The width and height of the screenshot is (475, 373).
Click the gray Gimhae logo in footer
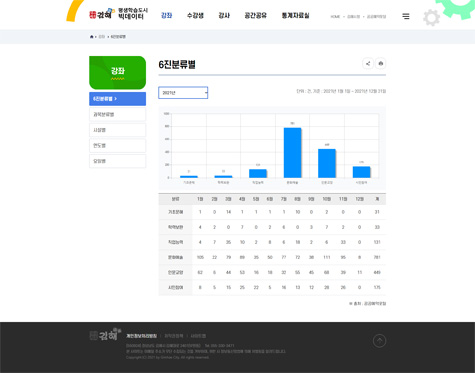tap(105, 334)
